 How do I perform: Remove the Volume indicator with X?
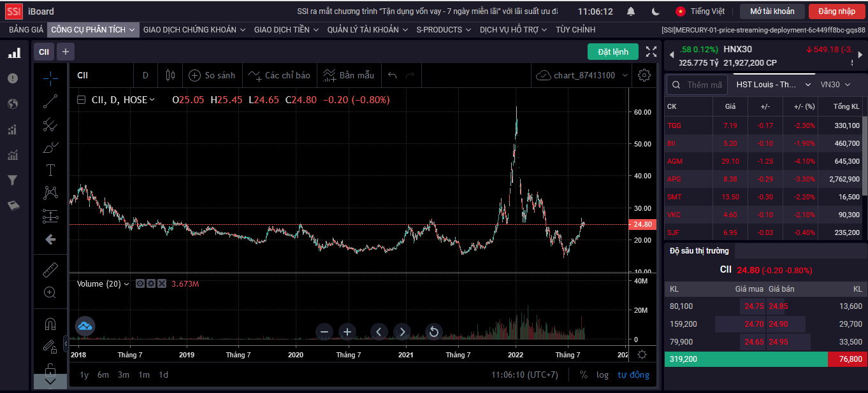point(162,284)
